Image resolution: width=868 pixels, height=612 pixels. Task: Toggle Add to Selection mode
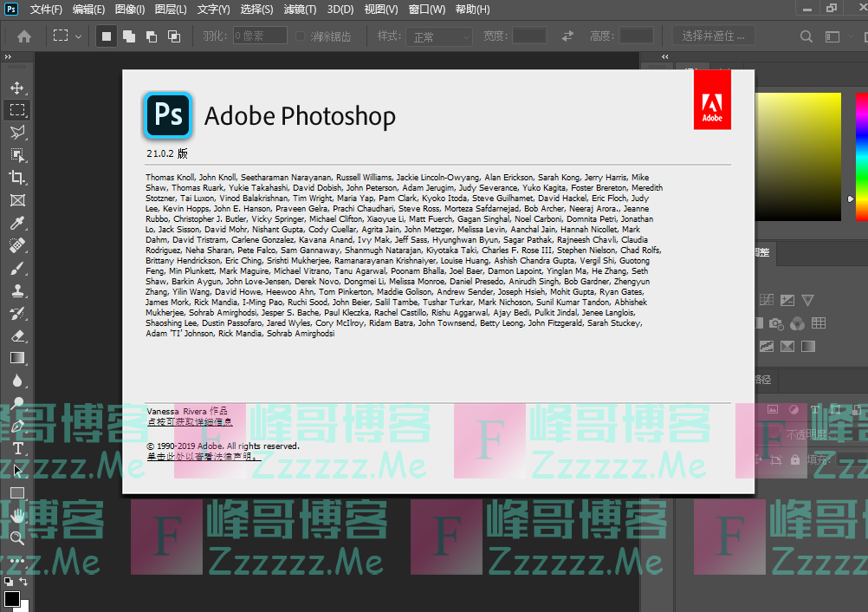129,36
